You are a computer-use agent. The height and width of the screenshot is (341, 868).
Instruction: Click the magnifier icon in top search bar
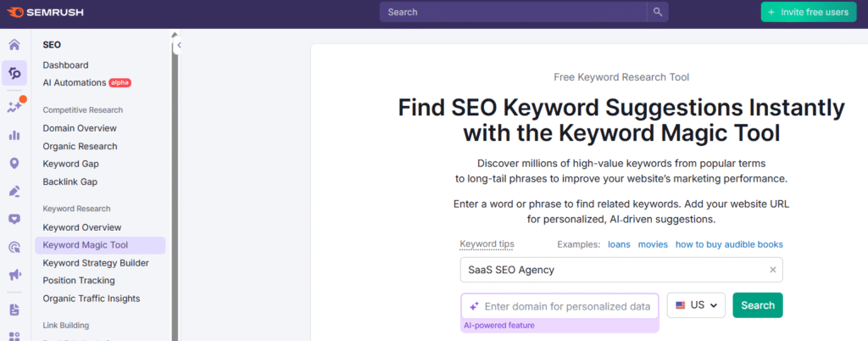(657, 12)
